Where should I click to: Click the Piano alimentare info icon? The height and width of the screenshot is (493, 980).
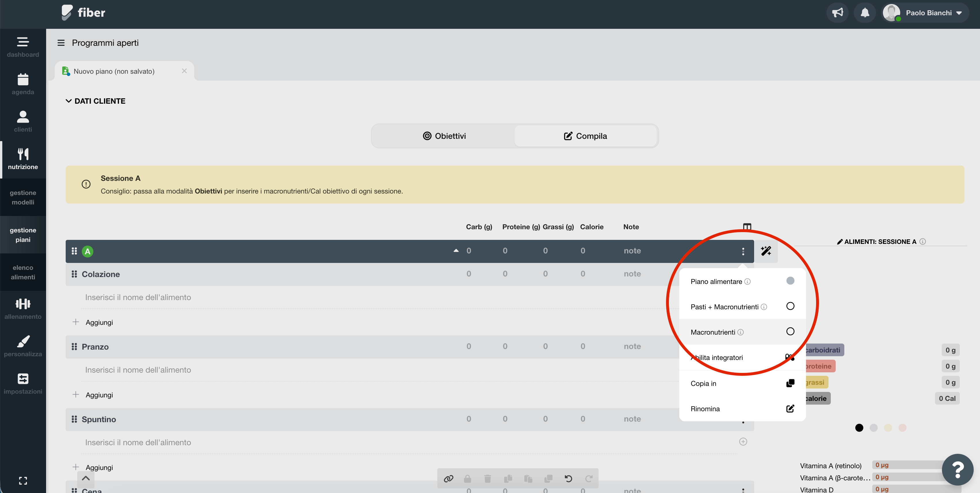(747, 282)
